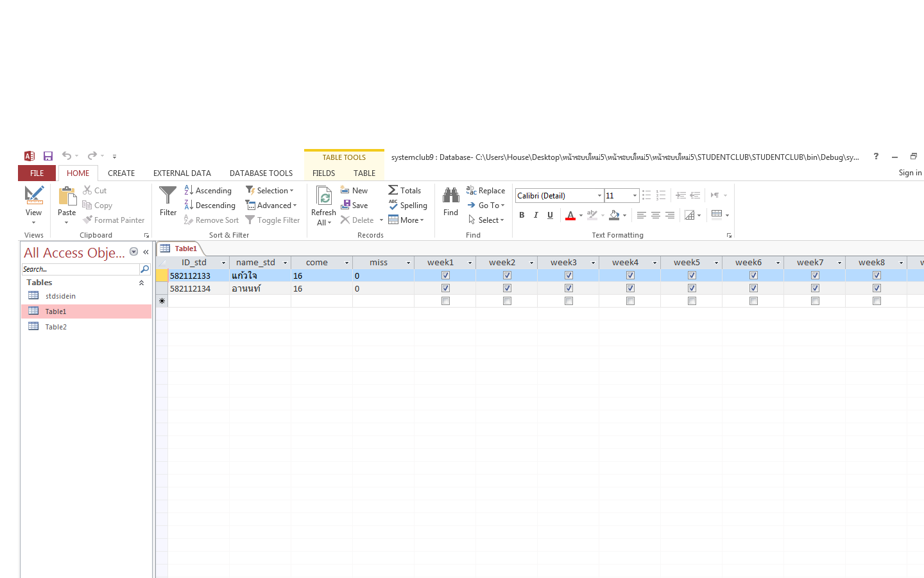Click the Refresh All icon
The width and height of the screenshot is (924, 578).
pos(324,196)
